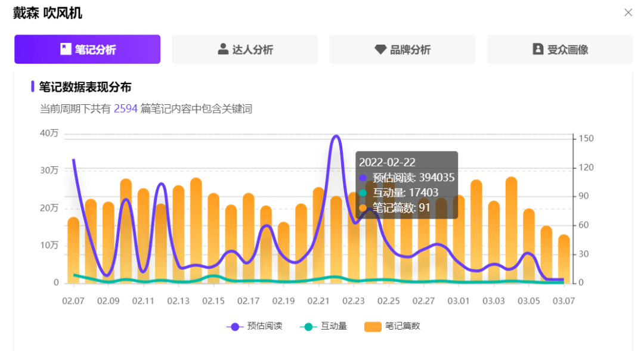Open the 达人分析 tab
The height and width of the screenshot is (351, 644).
pyautogui.click(x=245, y=49)
